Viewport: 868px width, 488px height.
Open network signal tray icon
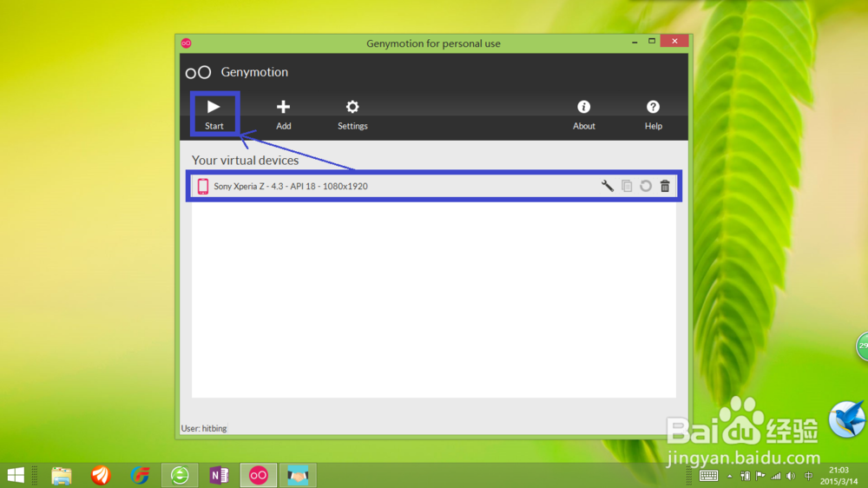[x=775, y=476]
